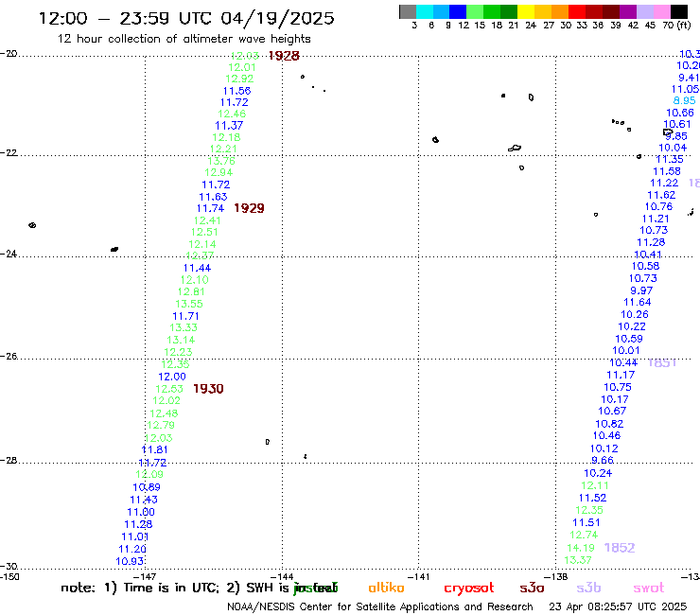The height and width of the screenshot is (615, 700).
Task: Pick the light green legend swatch
Action: point(475,11)
